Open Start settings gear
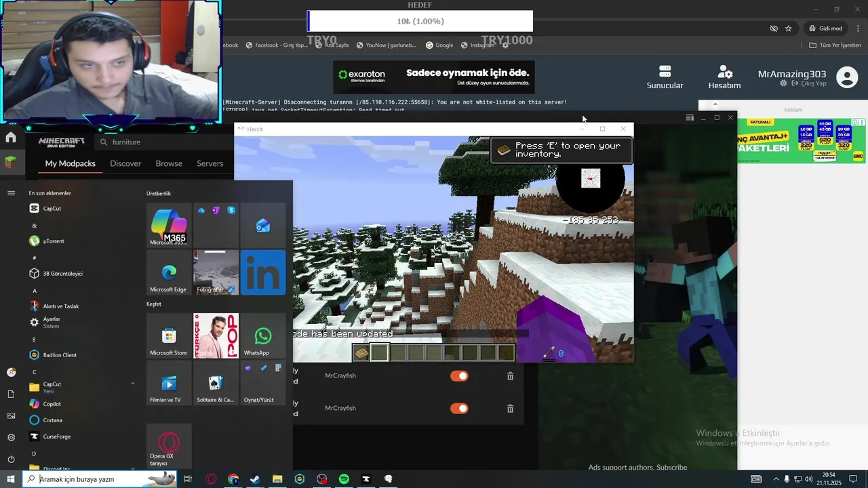This screenshot has height=488, width=868. pyautogui.click(x=11, y=437)
